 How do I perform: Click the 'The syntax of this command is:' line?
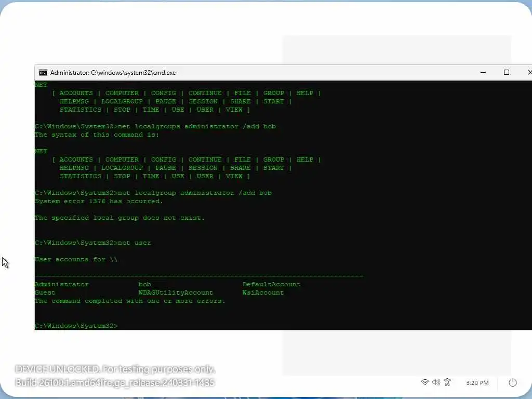pos(97,135)
